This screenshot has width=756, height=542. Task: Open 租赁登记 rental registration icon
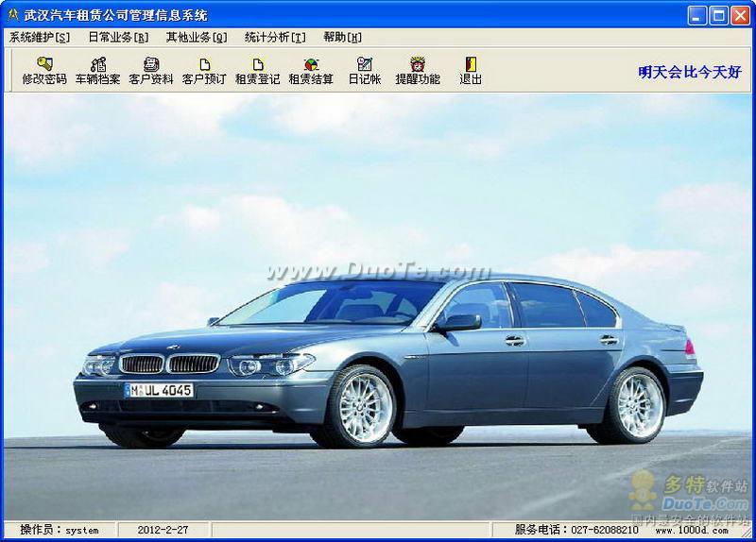tap(258, 63)
